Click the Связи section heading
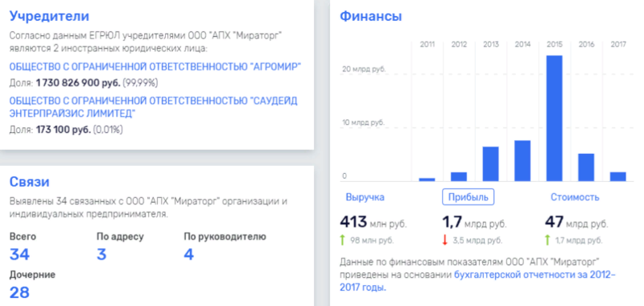This screenshot has width=644, height=306. 29,182
